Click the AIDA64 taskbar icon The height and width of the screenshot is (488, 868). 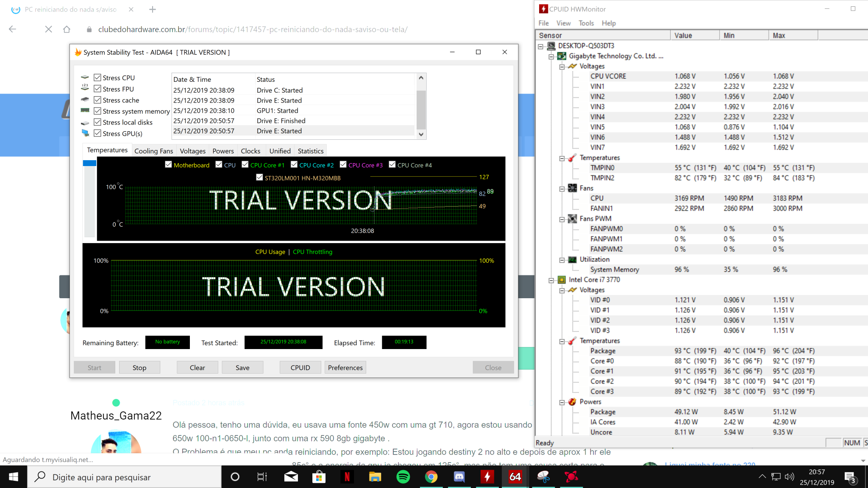(515, 477)
